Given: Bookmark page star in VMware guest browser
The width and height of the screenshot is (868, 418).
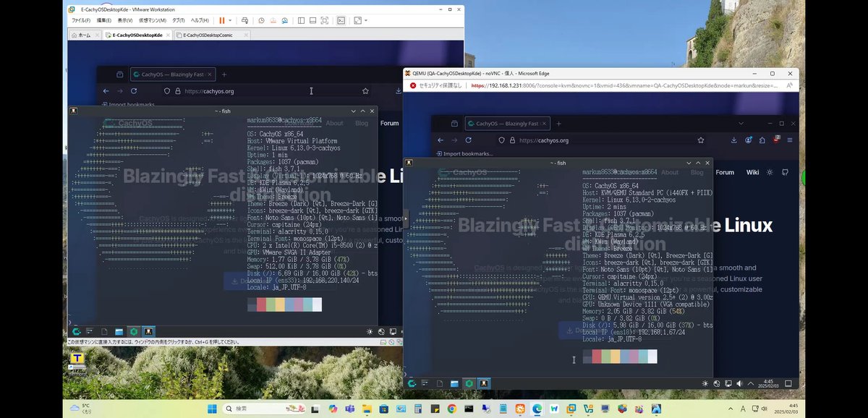Looking at the screenshot, I should point(365,91).
